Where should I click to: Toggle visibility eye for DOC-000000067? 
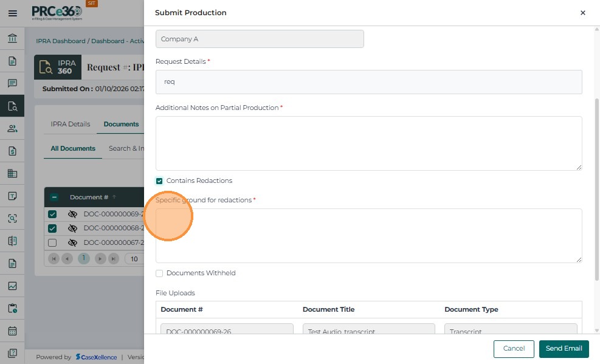(x=72, y=243)
